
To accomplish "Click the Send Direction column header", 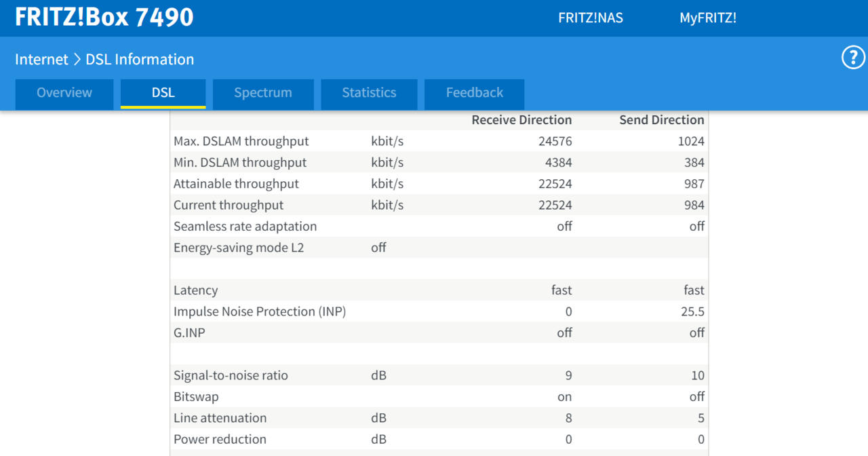I will tap(662, 120).
